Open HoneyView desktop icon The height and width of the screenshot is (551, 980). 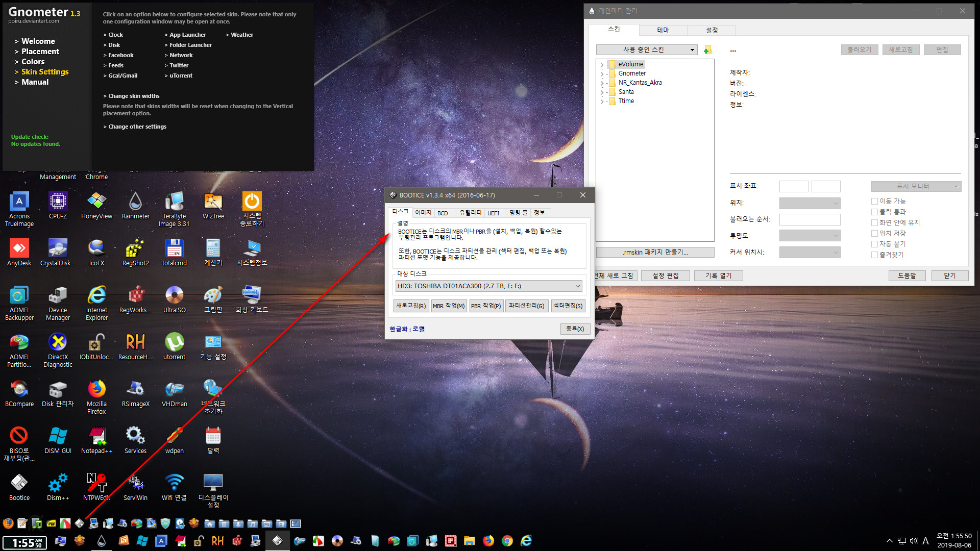(96, 205)
